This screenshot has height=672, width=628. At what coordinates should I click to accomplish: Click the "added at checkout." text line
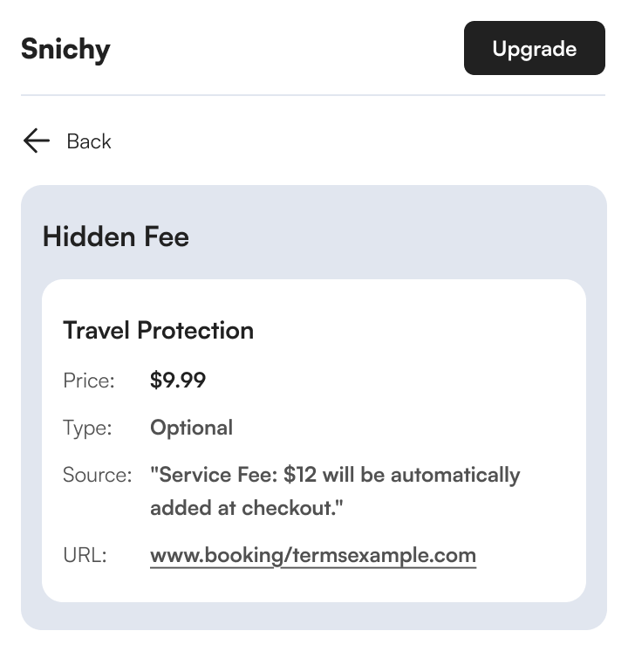(x=247, y=508)
